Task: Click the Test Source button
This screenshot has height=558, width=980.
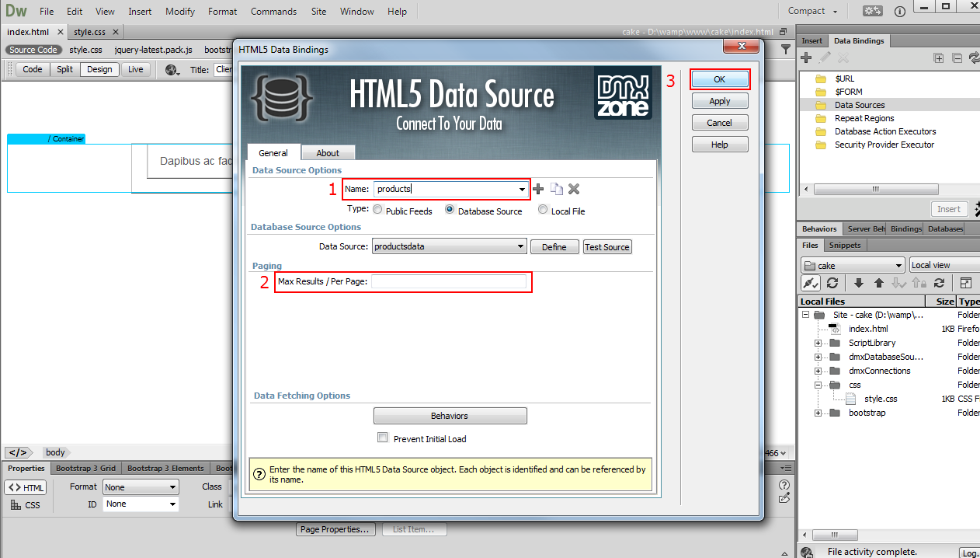Action: 607,247
